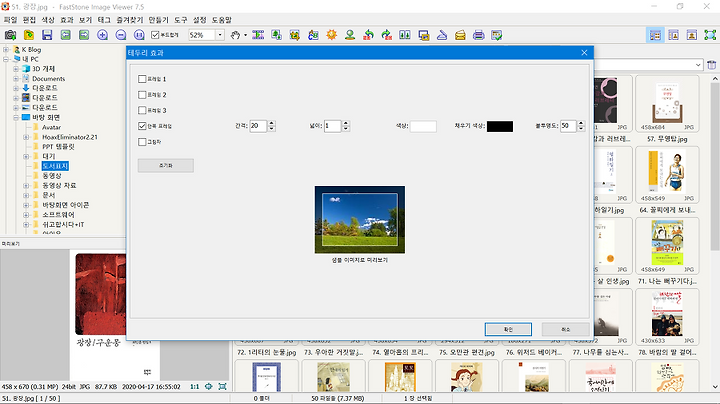This screenshot has height=404, width=720.
Task: Select the Documents folder in tree
Action: [x=48, y=79]
